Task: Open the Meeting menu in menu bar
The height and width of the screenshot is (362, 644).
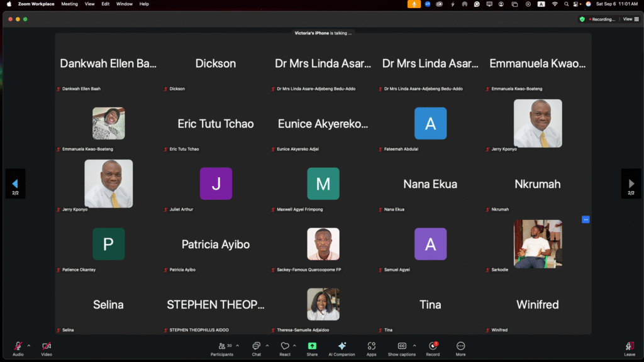Action: (69, 4)
